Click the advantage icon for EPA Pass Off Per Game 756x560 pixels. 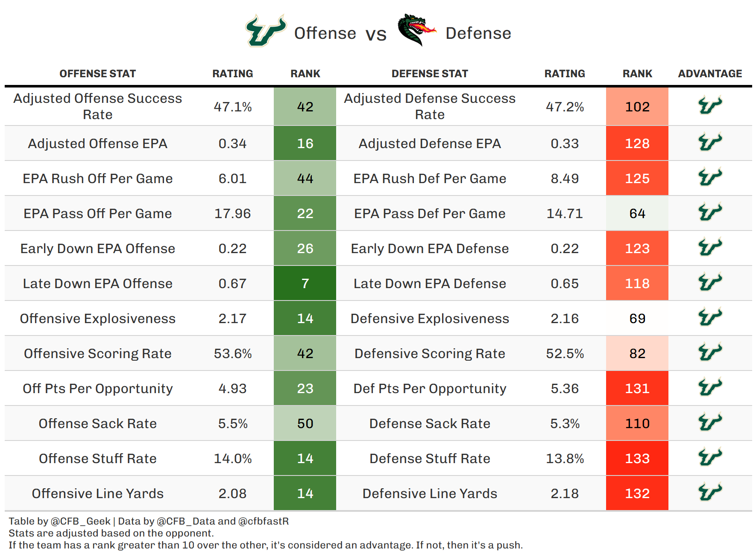pos(709,213)
